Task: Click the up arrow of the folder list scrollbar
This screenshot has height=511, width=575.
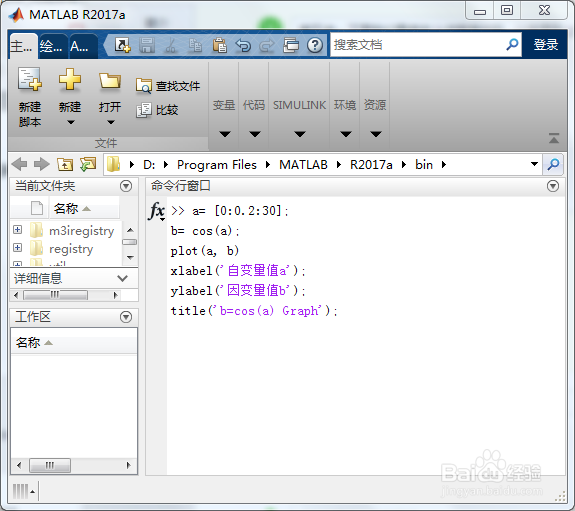Action: (x=130, y=230)
